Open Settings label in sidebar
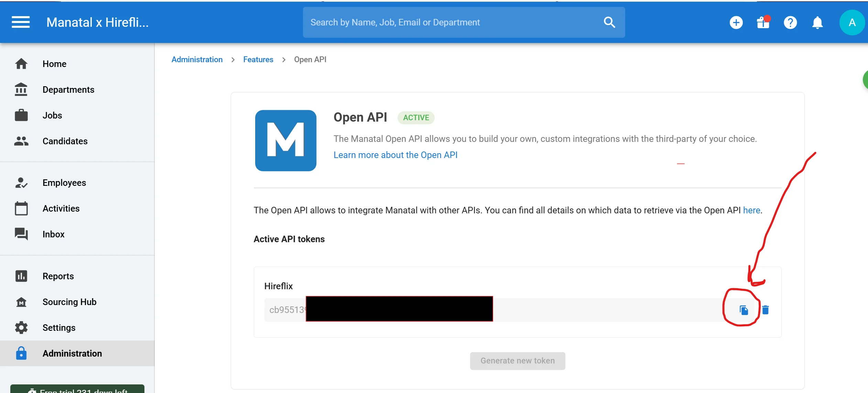The image size is (868, 393). pyautogui.click(x=59, y=328)
